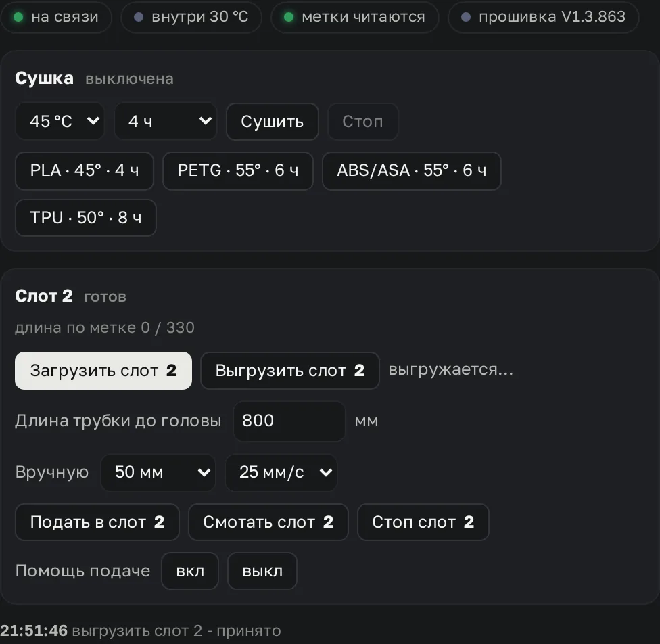Start drying with the Сушить button
This screenshot has height=644, width=660.
point(273,121)
